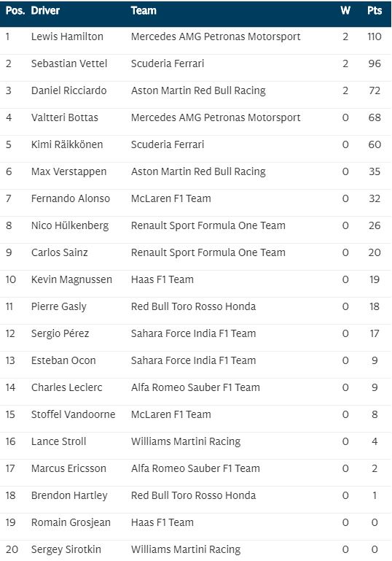Click Kimi Räikkönen's name
This screenshot has width=392, height=561.
click(67, 144)
